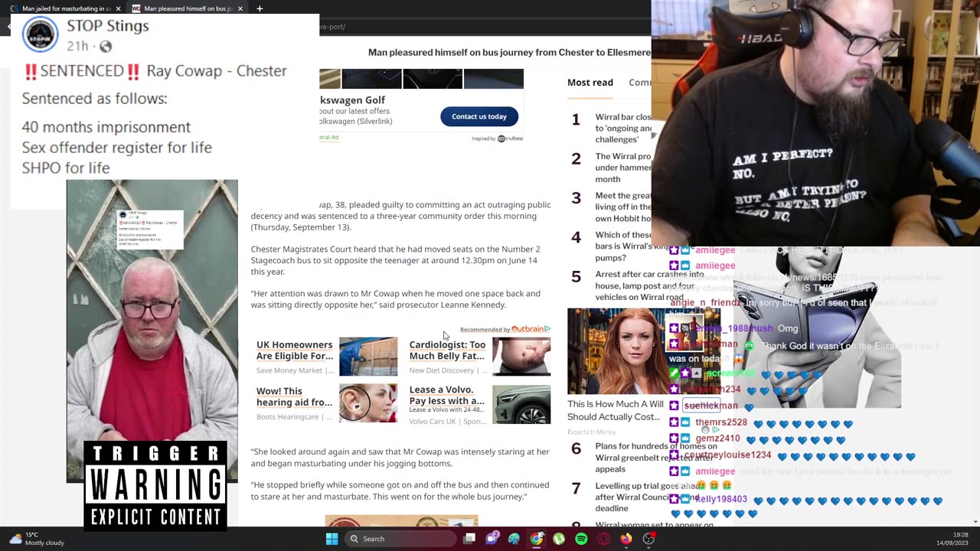This screenshot has height=551, width=980.
Task: Open a new browser tab
Action: [x=260, y=8]
